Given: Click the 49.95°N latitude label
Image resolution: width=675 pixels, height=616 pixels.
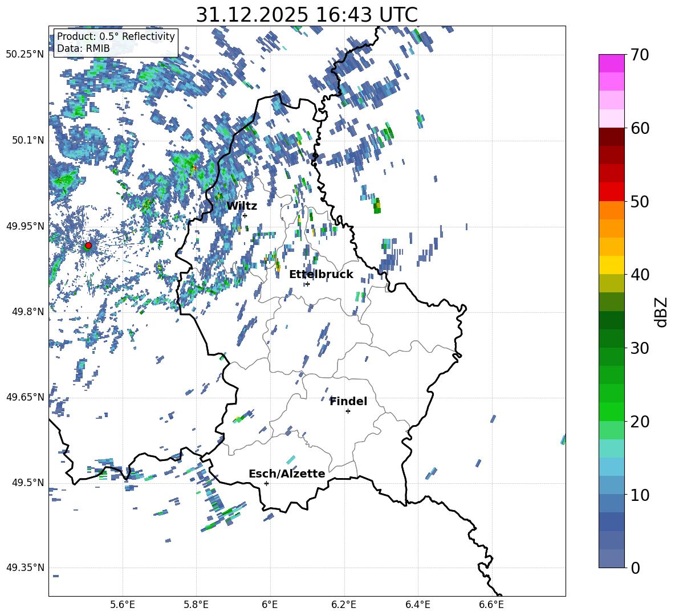Looking at the screenshot, I should pyautogui.click(x=25, y=226).
